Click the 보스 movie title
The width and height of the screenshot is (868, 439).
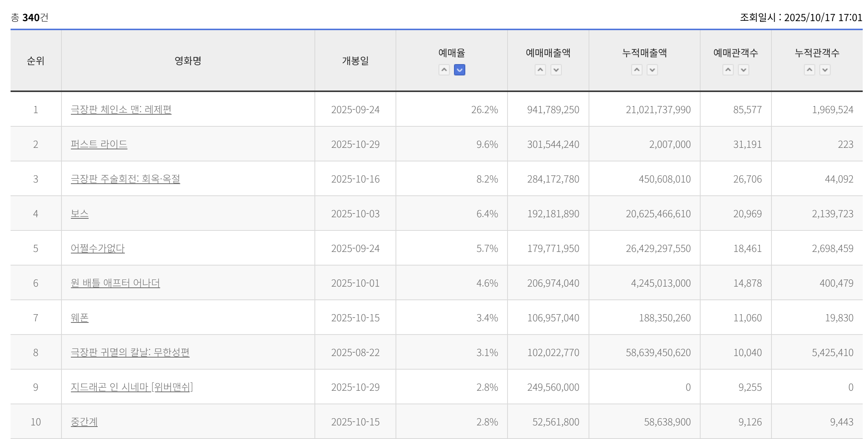[x=80, y=213]
